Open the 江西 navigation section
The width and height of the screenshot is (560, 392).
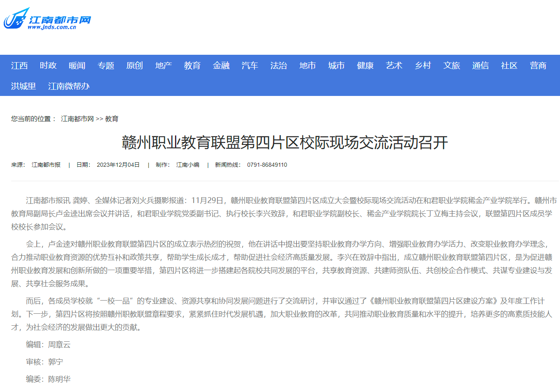[19, 65]
